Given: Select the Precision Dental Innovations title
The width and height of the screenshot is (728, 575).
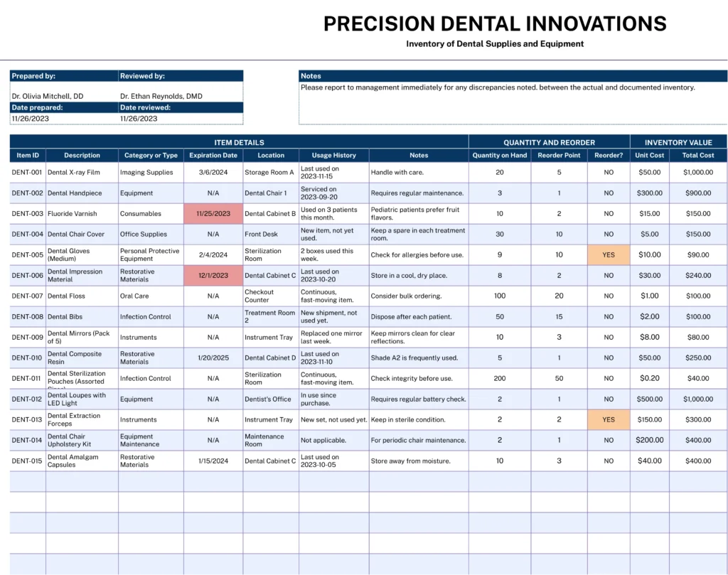Looking at the screenshot, I should pos(495,23).
